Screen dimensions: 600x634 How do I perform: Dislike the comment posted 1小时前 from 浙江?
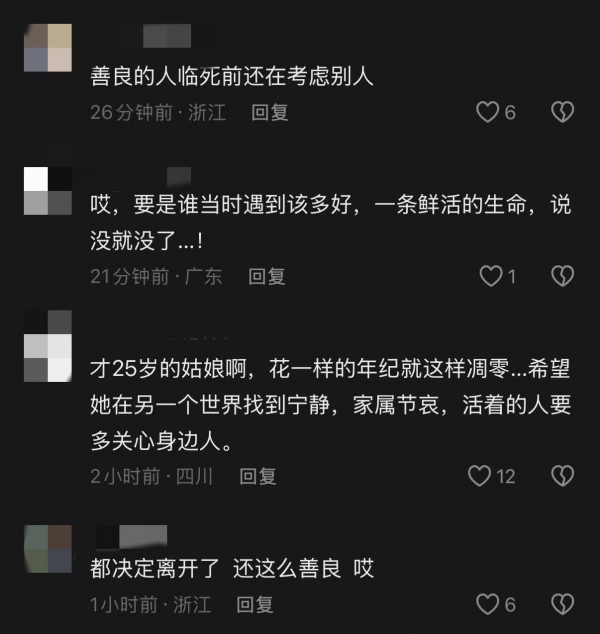pos(562,604)
